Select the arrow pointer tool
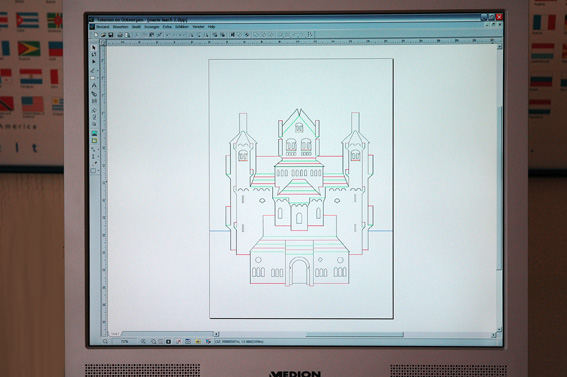567x377 pixels. pos(94,48)
